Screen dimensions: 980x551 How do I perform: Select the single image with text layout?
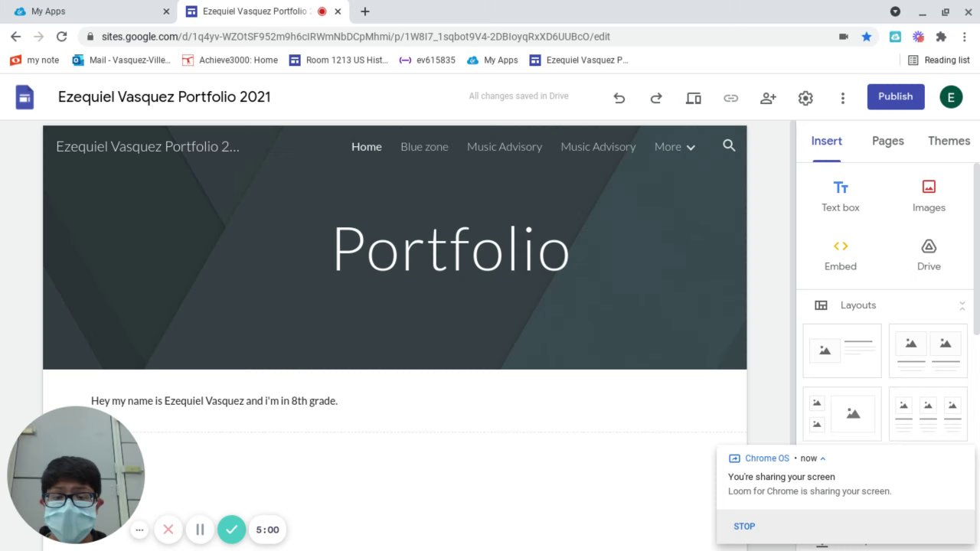842,350
